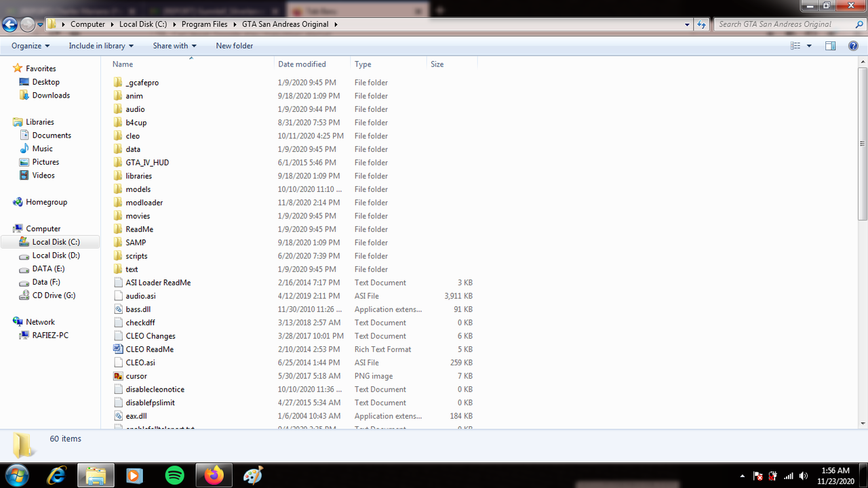Click the New folder button

(x=235, y=46)
